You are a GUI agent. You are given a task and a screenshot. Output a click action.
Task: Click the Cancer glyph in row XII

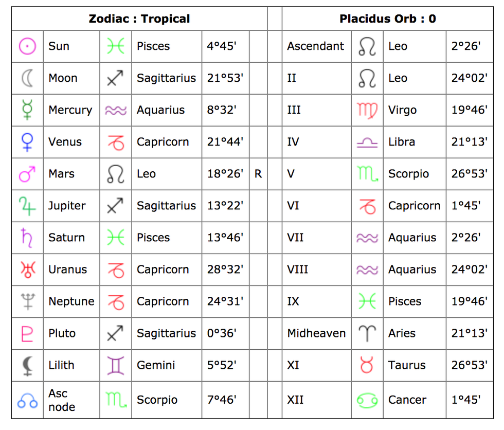point(367,400)
